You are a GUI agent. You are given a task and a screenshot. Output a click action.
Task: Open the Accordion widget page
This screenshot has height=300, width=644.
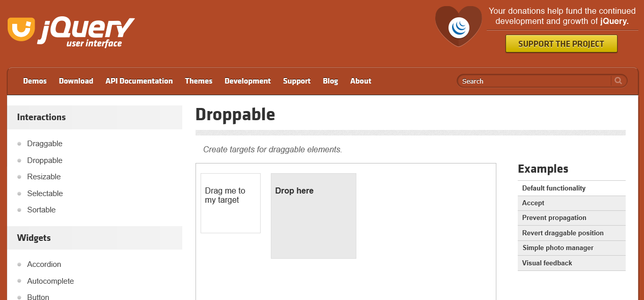pyautogui.click(x=44, y=264)
